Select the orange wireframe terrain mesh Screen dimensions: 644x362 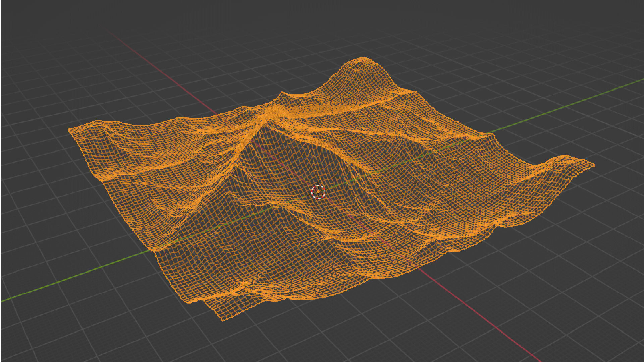pyautogui.click(x=331, y=189)
